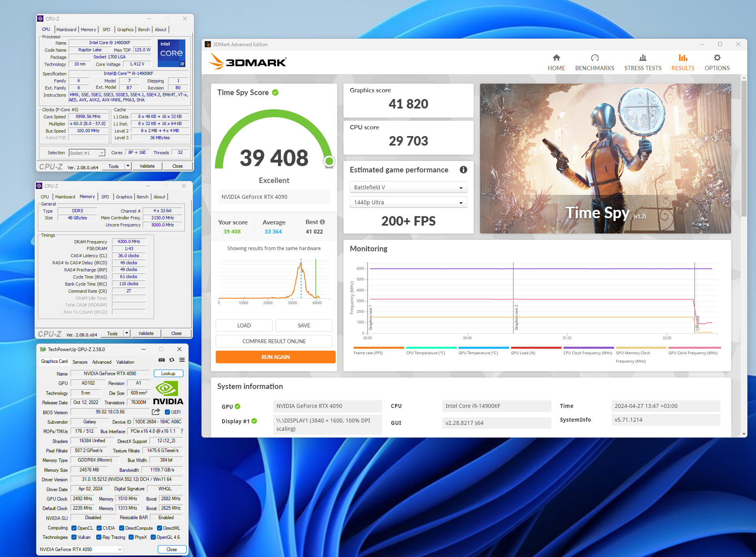Click the Bus Interface question mark in GPU-Z
The height and width of the screenshot is (557, 756).
[x=182, y=431]
